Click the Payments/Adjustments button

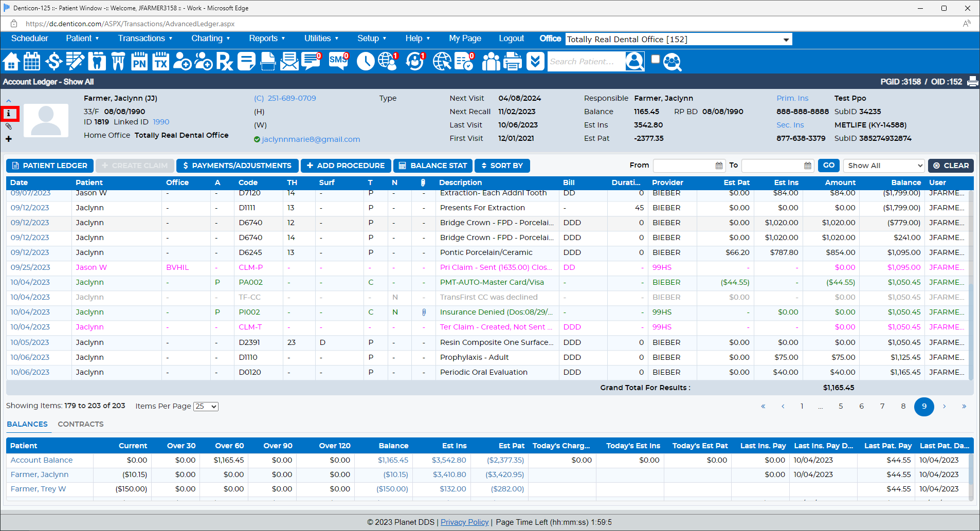(x=237, y=166)
